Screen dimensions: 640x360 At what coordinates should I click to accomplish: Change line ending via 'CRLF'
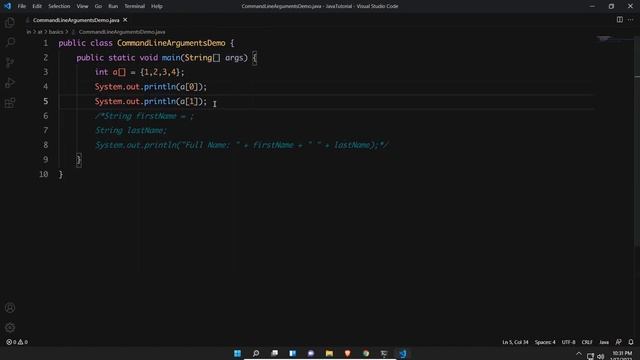(587, 342)
